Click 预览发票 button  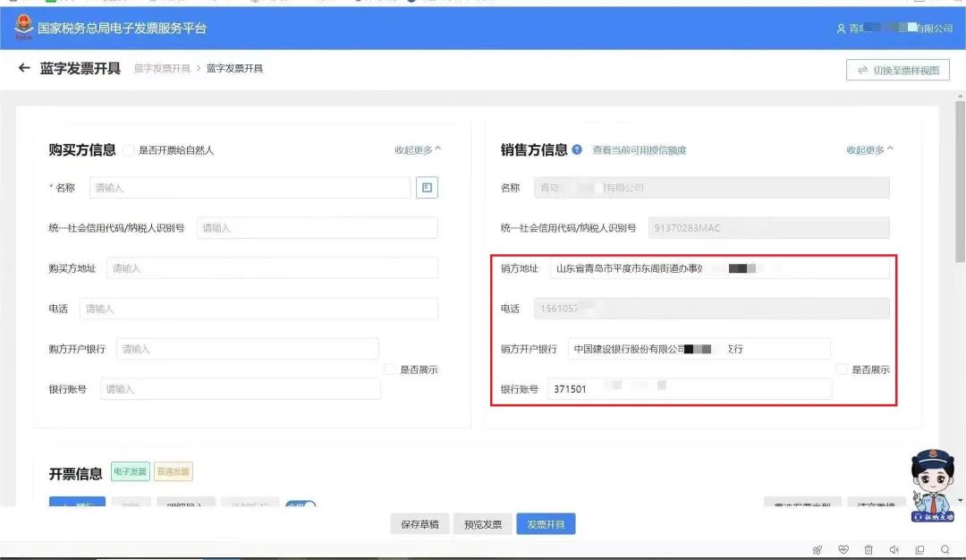(x=482, y=524)
